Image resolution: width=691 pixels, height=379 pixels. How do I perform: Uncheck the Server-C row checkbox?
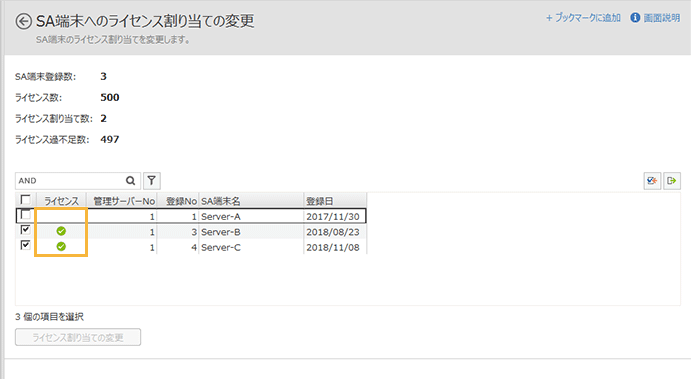tap(26, 245)
